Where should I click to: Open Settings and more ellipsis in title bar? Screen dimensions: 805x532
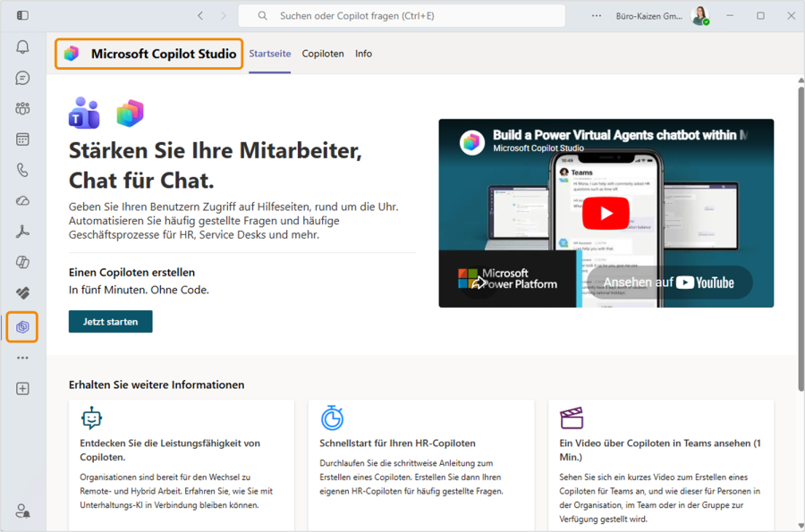click(x=596, y=16)
